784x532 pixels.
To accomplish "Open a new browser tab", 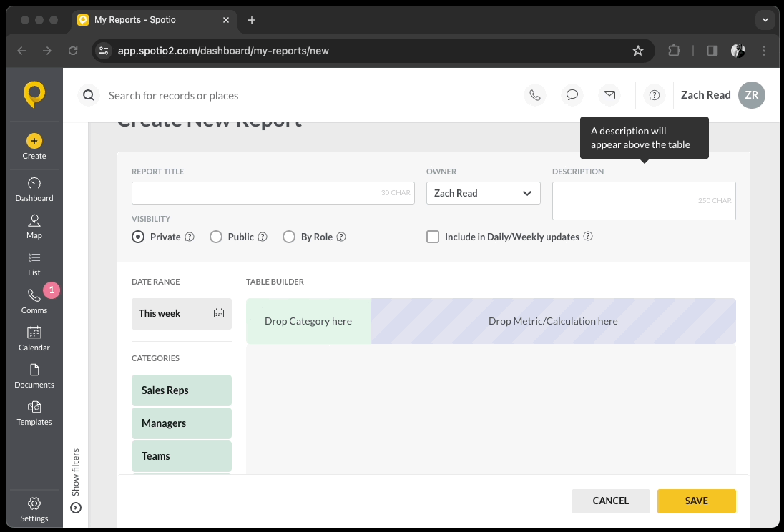I will (252, 20).
